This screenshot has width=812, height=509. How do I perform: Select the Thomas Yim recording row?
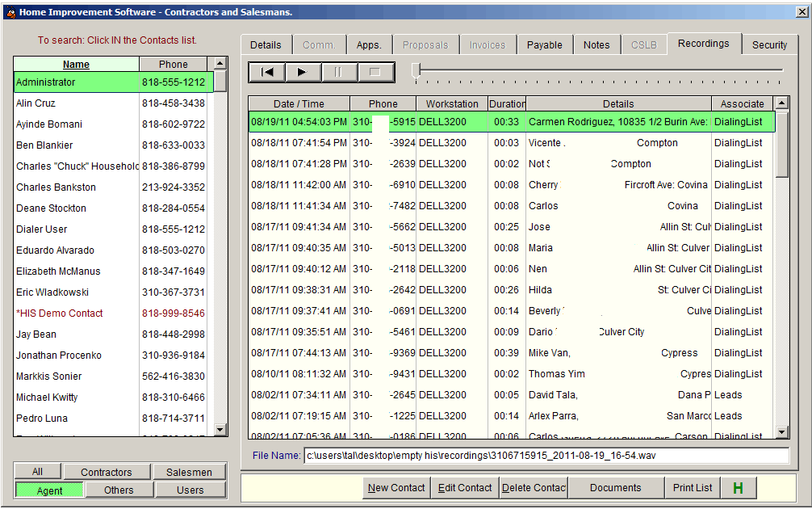[x=512, y=374]
